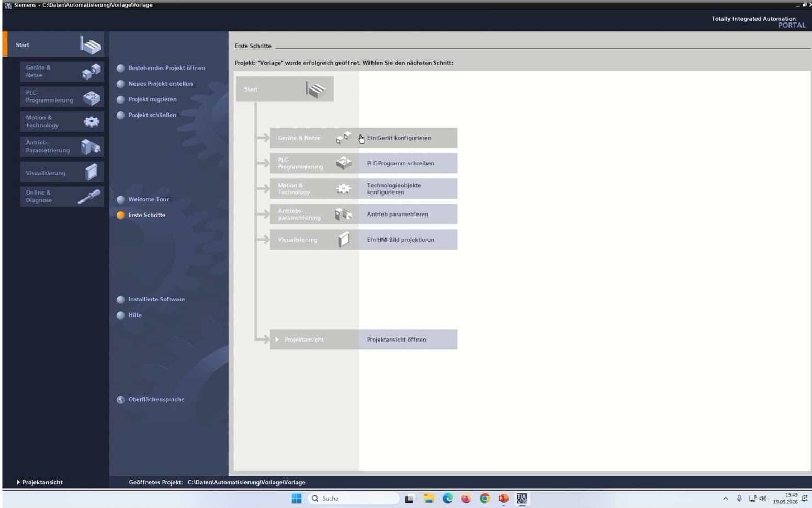Select Installierte Software bullet option
This screenshot has width=812, height=508.
click(120, 299)
